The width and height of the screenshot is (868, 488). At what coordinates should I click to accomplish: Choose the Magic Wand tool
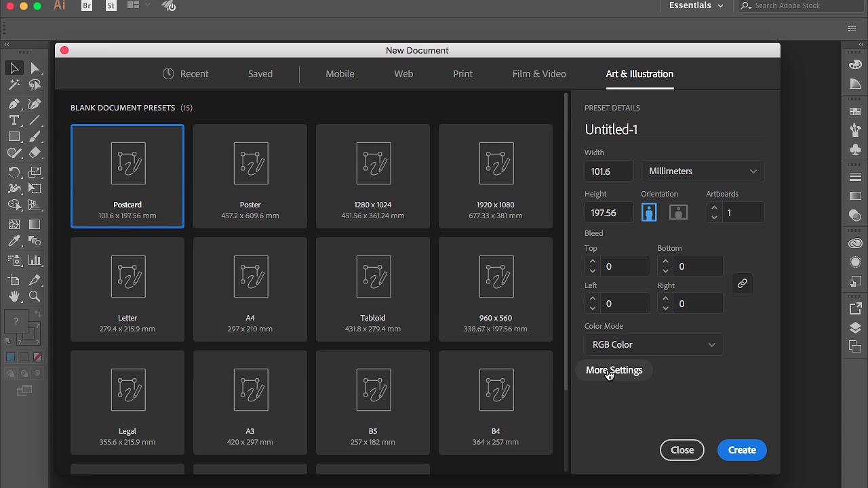click(14, 85)
